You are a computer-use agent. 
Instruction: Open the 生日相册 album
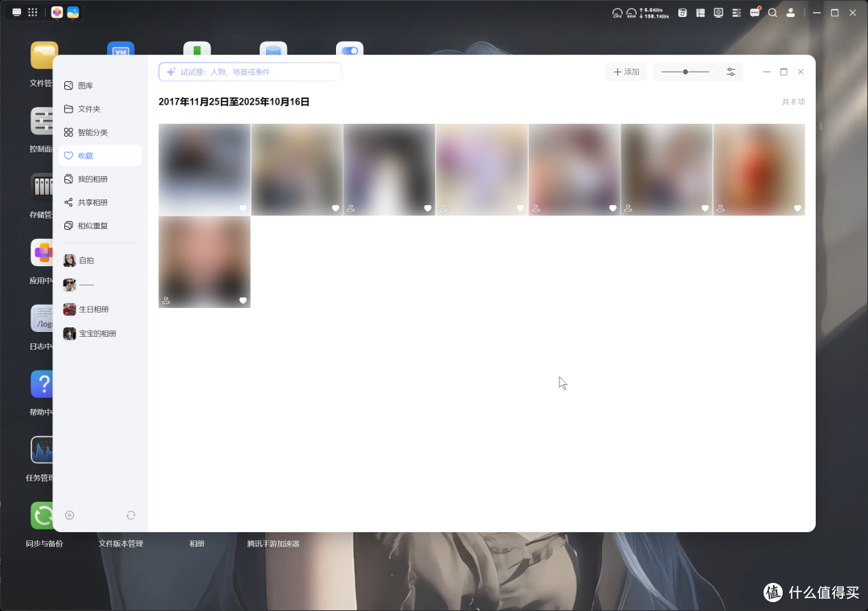(100, 309)
